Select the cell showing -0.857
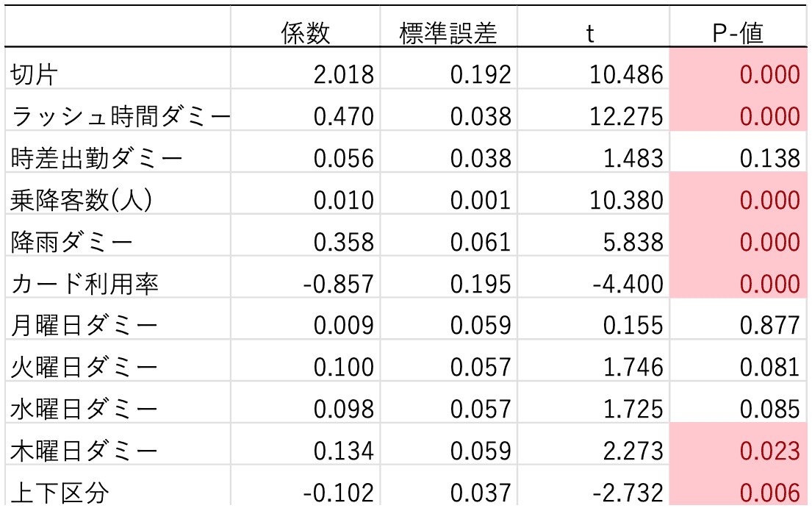 (334, 284)
